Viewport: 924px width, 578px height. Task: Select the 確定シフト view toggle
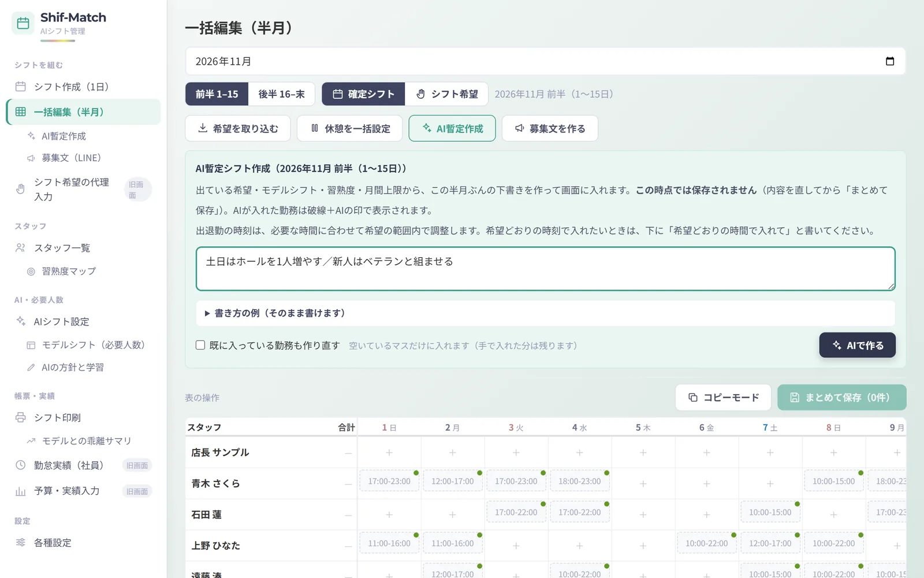click(363, 94)
